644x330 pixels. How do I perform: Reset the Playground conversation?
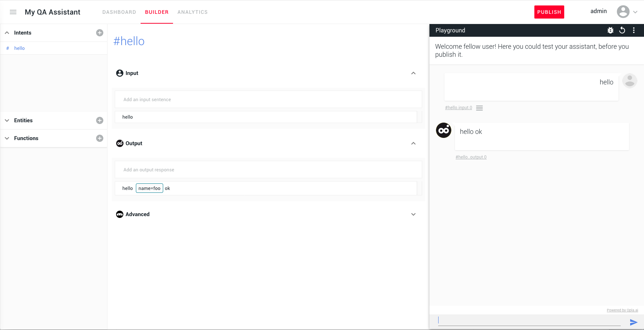click(x=622, y=30)
